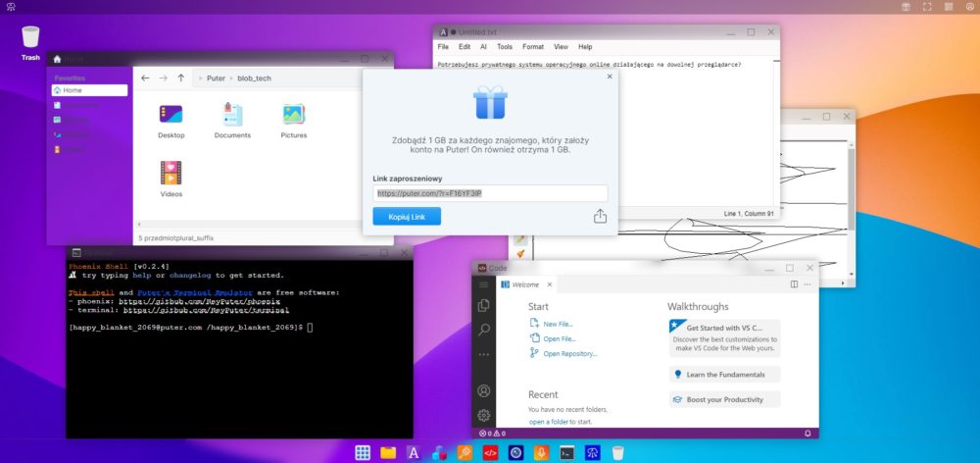Viewport: 980px width, 463px height.
Task: Click the 'help' command link in terminal
Action: click(x=142, y=276)
